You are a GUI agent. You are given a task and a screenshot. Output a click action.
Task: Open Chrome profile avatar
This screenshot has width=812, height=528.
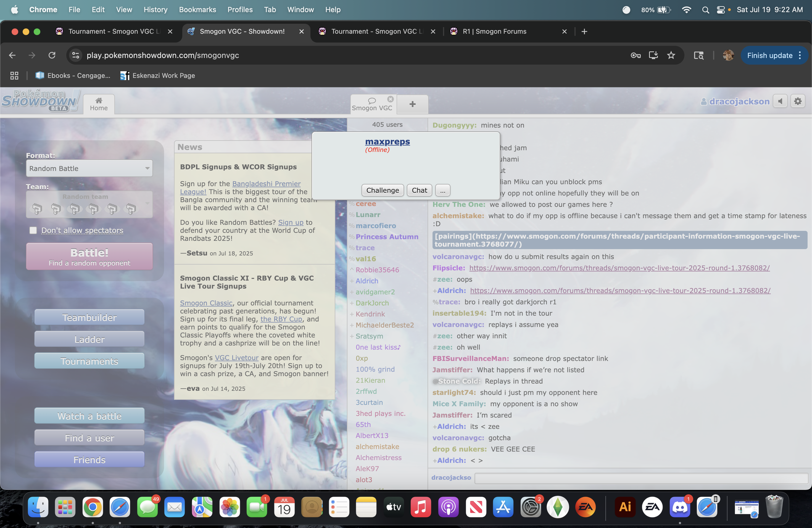pos(728,55)
